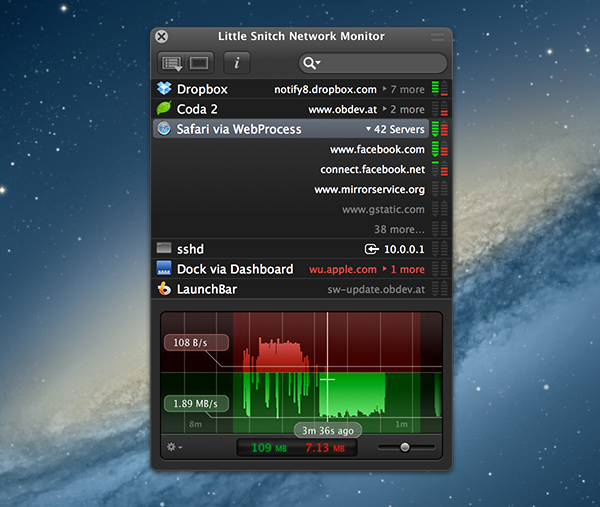Click the sshd traffic meter
600x507 pixels.
(440, 249)
